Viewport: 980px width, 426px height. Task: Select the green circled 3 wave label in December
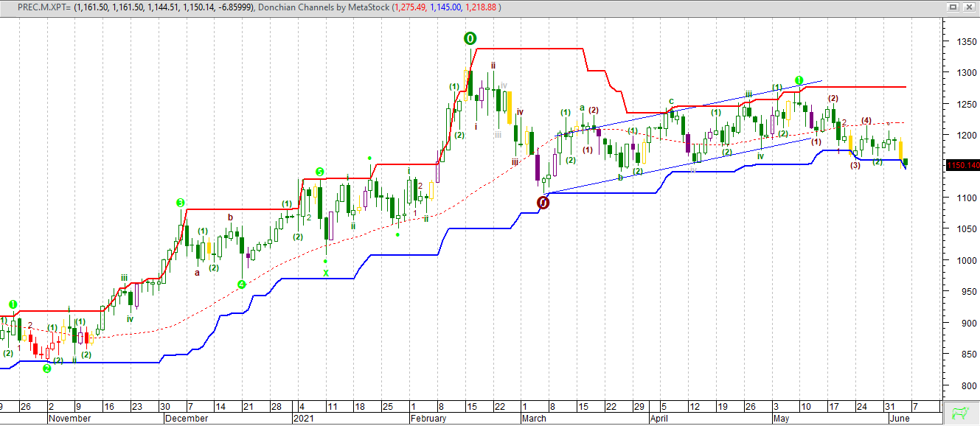[180, 202]
